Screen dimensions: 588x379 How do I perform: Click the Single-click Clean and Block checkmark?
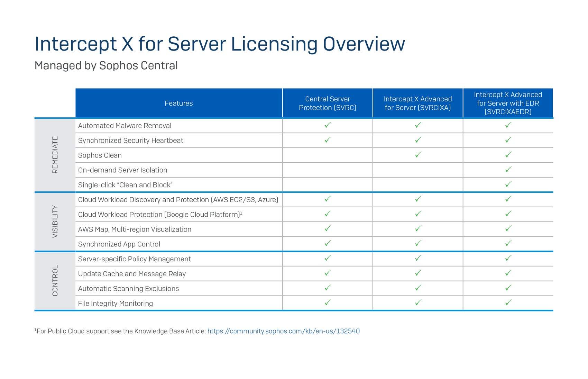tap(508, 185)
